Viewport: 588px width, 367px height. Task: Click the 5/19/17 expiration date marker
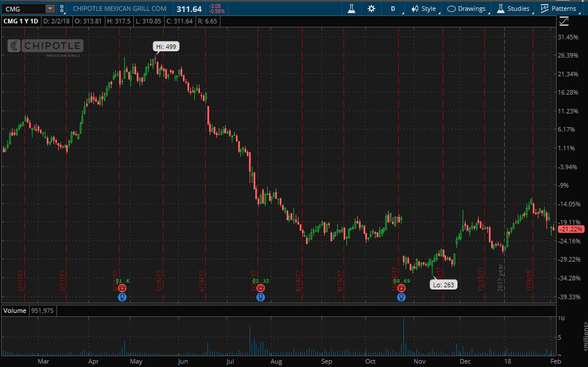(x=160, y=281)
